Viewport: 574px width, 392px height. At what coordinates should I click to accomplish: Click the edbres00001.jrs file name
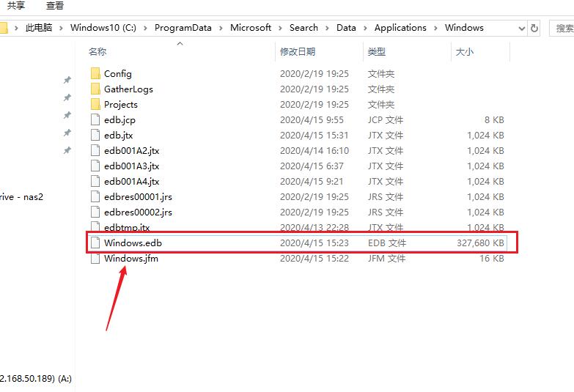coord(138,196)
